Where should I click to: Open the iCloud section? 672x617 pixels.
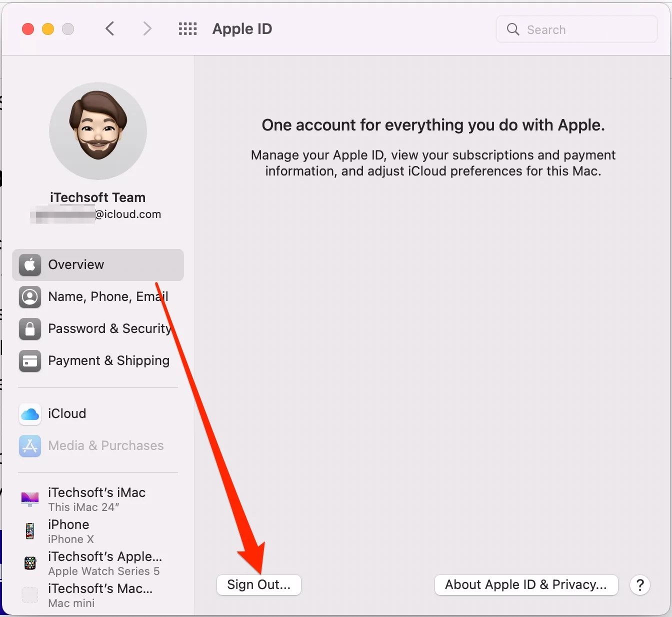pos(98,414)
